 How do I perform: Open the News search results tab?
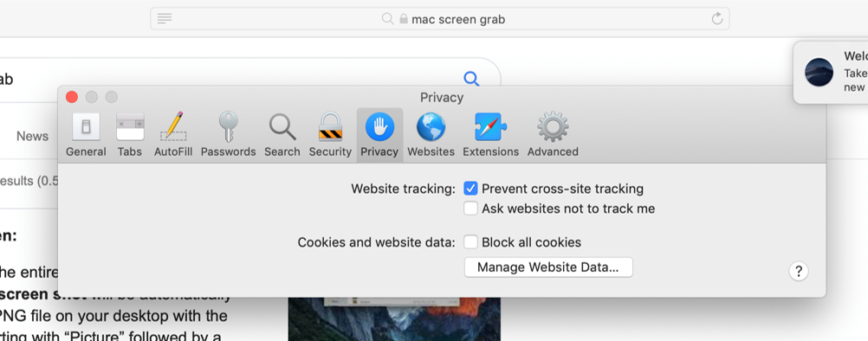[32, 136]
